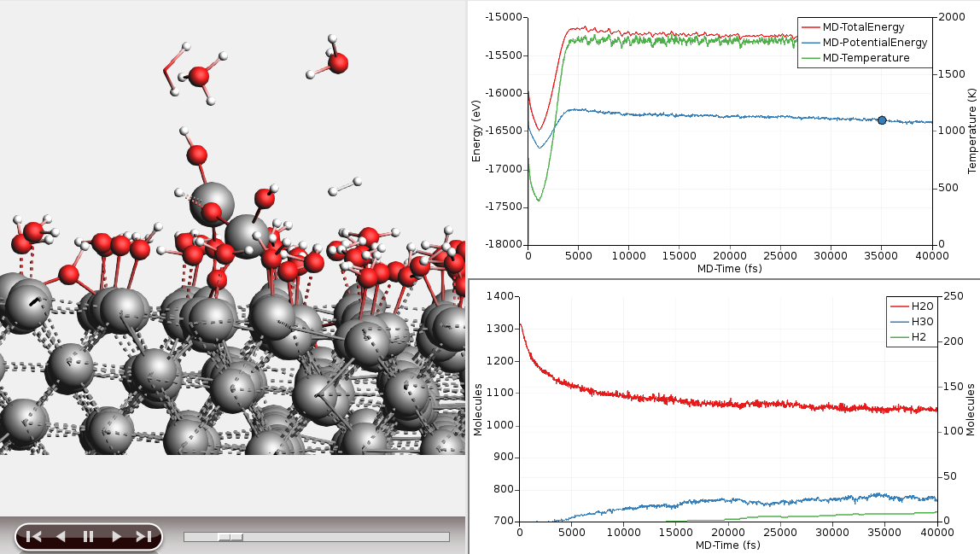
Task: Skip to the last frame of the animation
Action: (x=143, y=536)
